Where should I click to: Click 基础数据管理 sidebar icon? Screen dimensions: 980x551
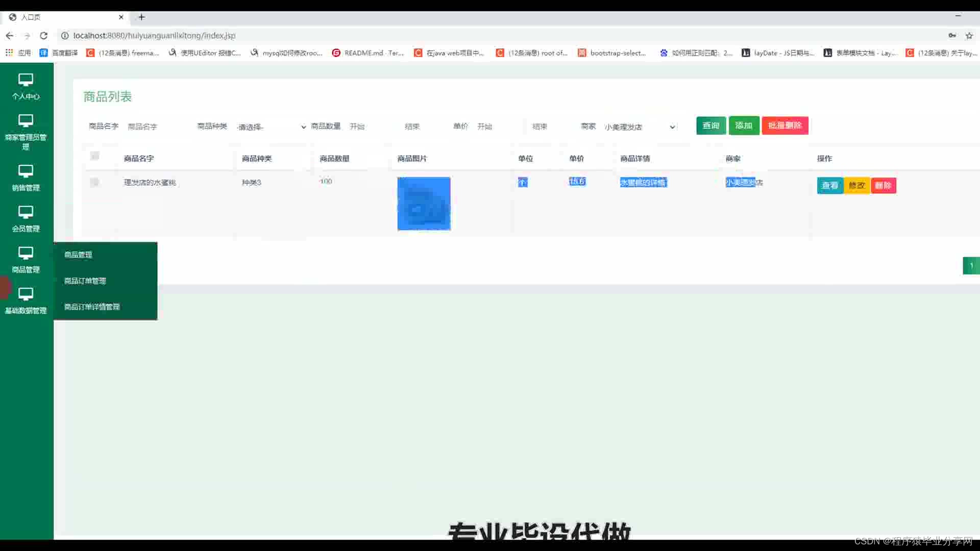coord(26,294)
